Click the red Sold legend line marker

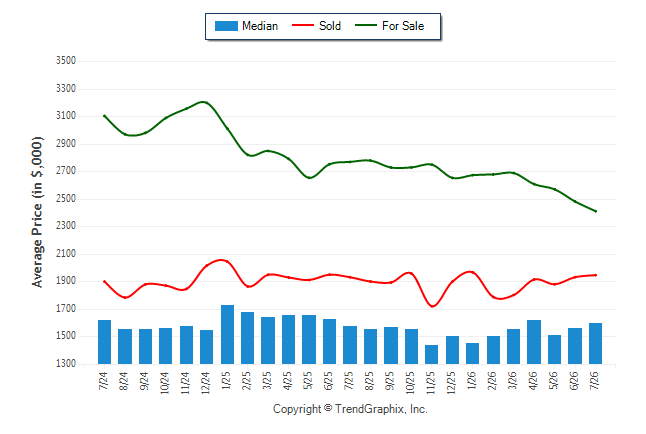[303, 26]
